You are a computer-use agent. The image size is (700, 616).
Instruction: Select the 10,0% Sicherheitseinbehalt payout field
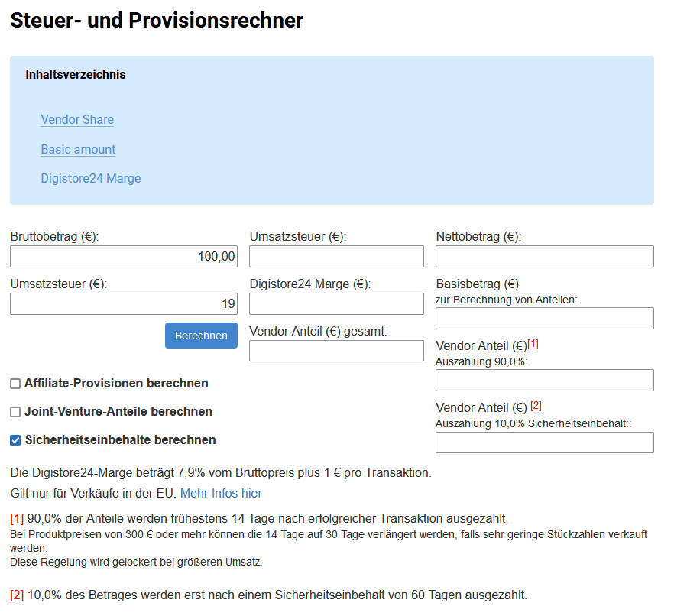[545, 443]
